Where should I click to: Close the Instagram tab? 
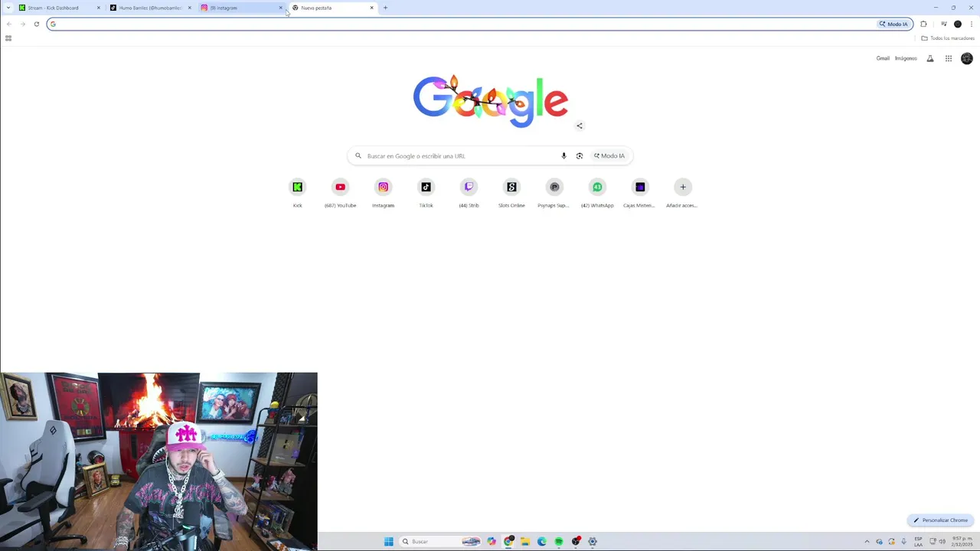(280, 8)
